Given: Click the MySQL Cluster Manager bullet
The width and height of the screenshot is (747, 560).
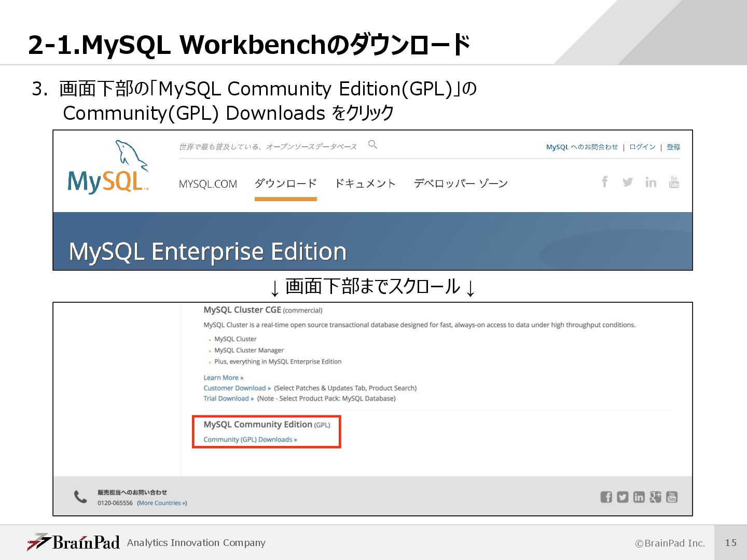Looking at the screenshot, I should [249, 350].
